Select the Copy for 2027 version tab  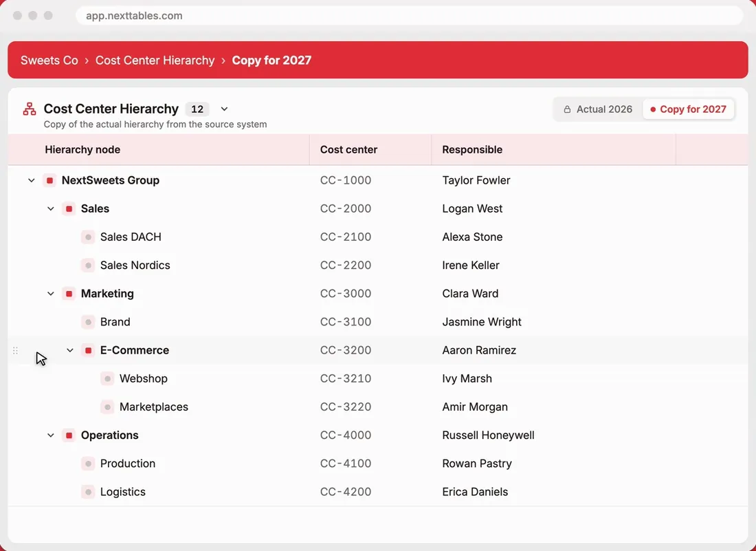[688, 109]
